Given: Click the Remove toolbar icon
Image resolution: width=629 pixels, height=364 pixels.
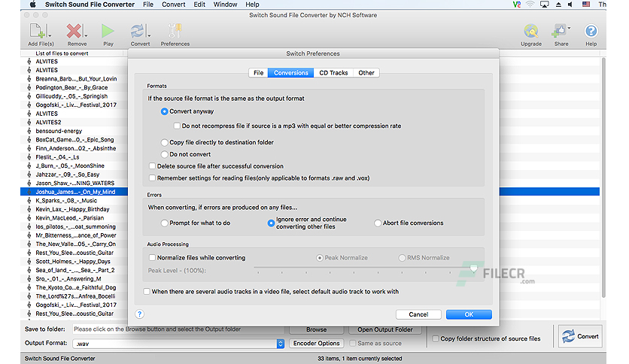Looking at the screenshot, I should pyautogui.click(x=74, y=31).
